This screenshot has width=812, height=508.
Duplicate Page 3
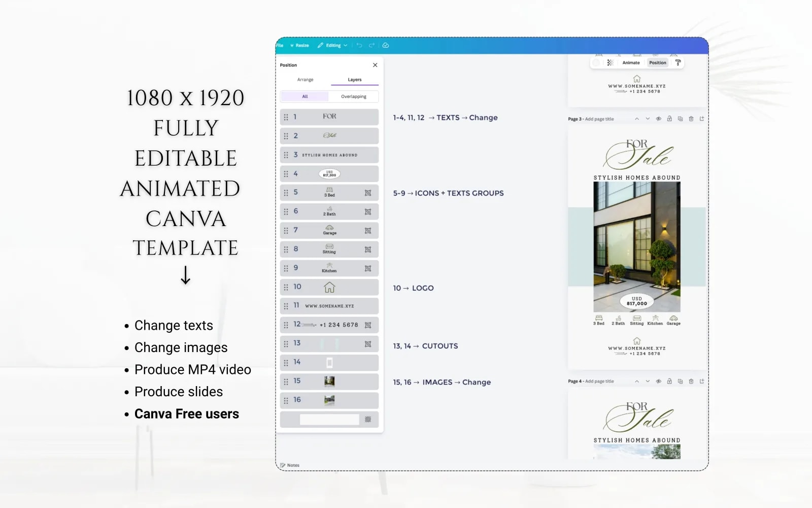click(680, 119)
